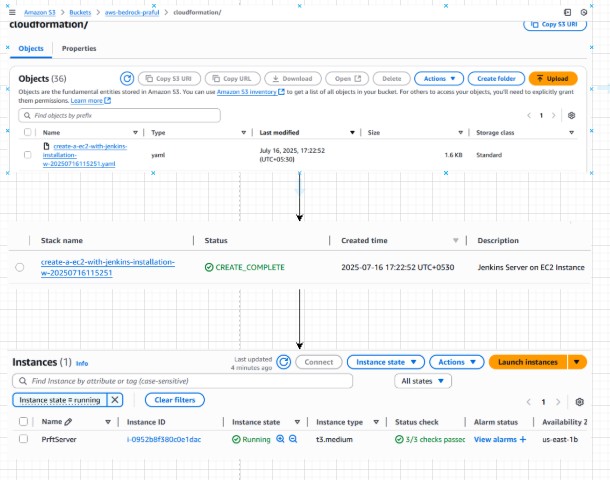Switch to the Properties tab
The image size is (610, 480).
tap(79, 48)
